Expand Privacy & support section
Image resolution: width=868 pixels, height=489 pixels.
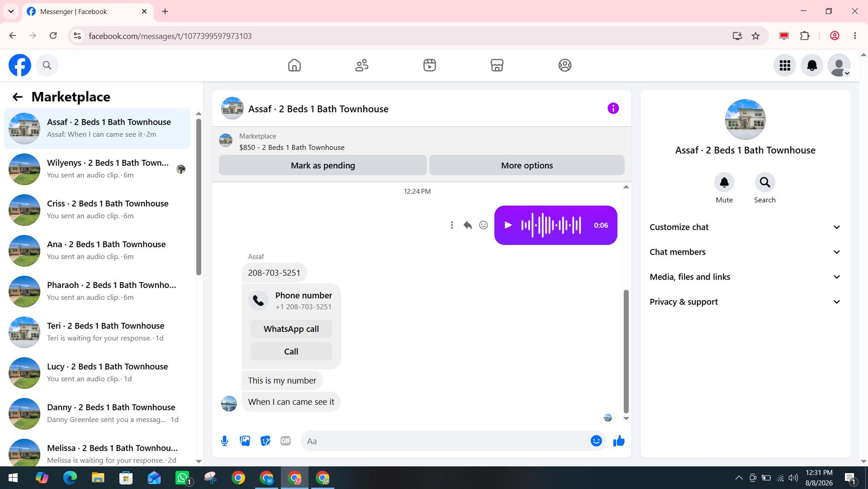coord(745,302)
